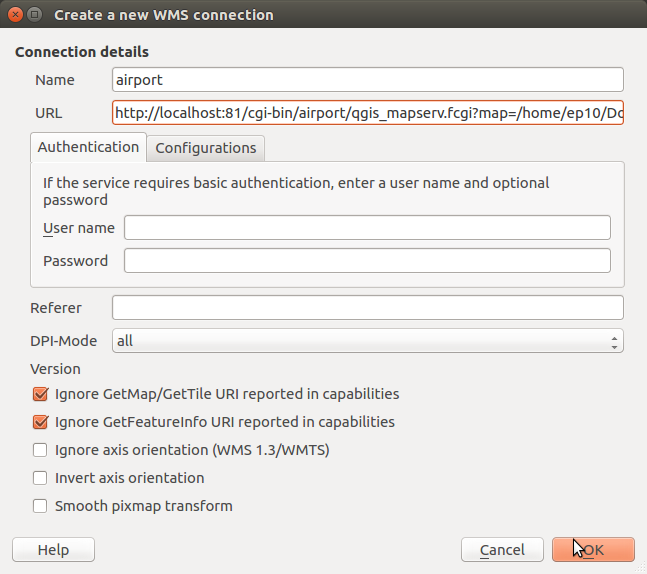The width and height of the screenshot is (647, 574).
Task: Confirm with the OK button
Action: [x=593, y=550]
